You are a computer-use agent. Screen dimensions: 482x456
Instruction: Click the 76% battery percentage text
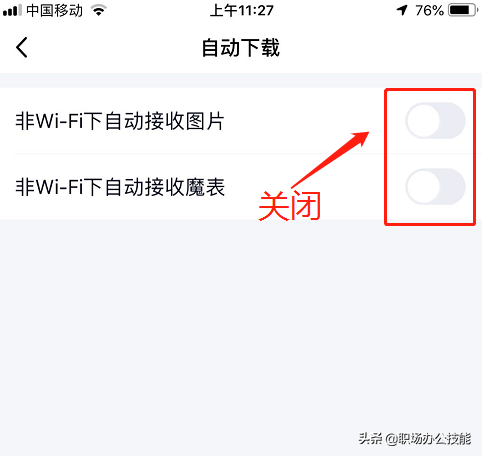(x=429, y=11)
